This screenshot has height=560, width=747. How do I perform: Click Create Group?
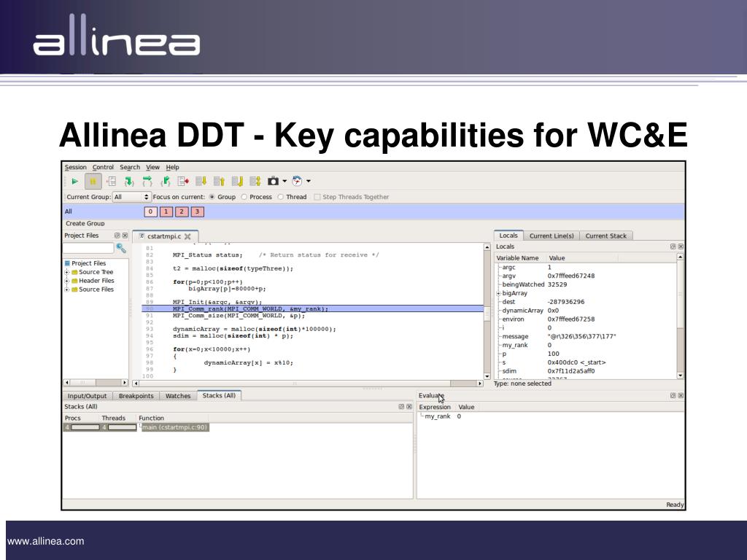coord(85,223)
